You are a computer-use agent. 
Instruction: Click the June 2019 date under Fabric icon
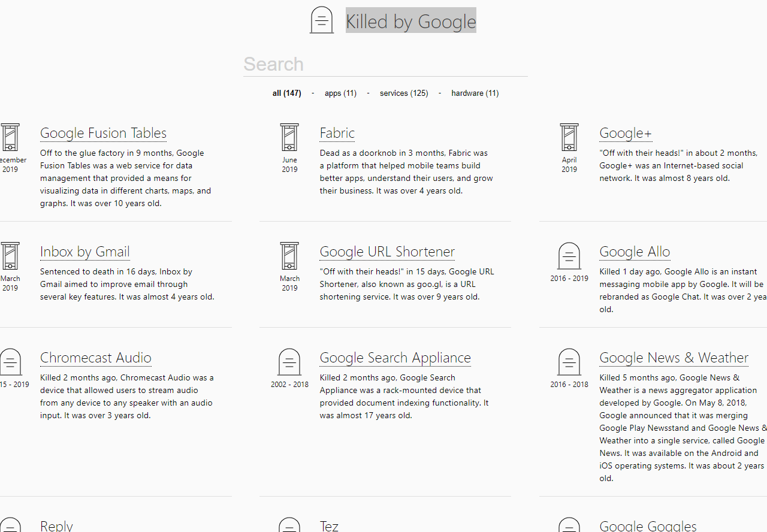(x=289, y=165)
